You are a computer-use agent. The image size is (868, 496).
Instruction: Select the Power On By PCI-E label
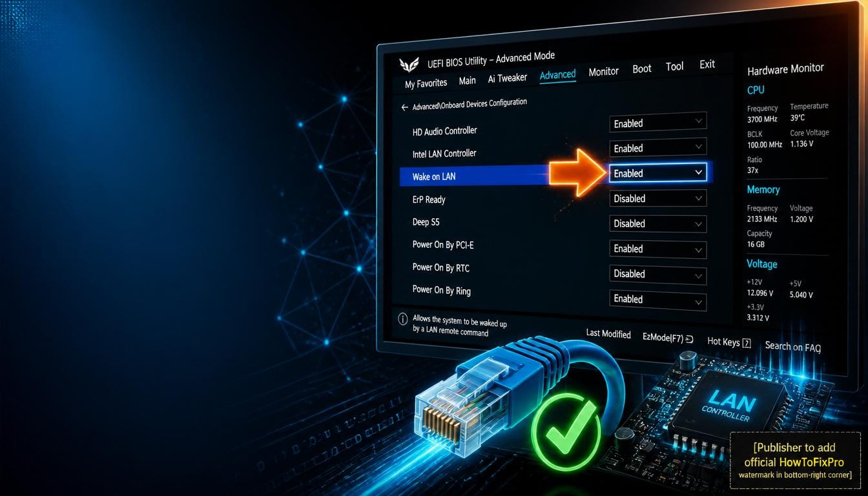[x=443, y=245]
